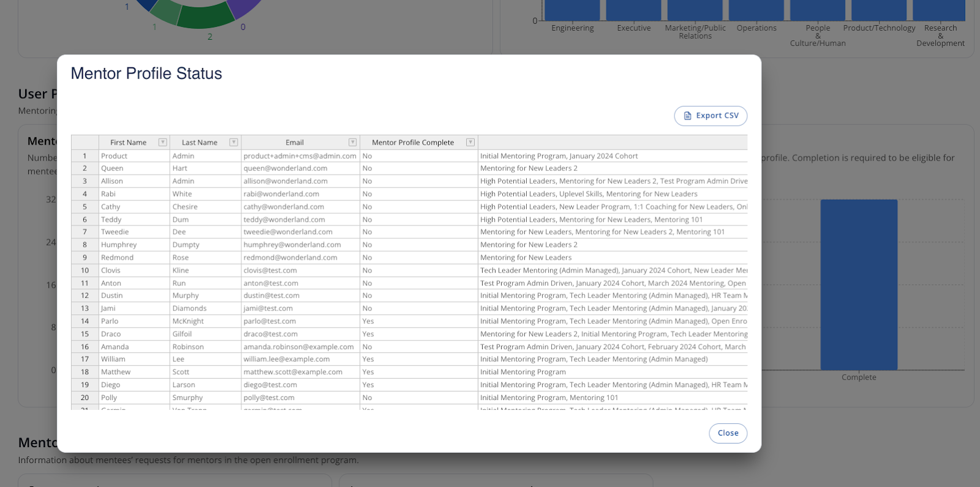This screenshot has height=487, width=980.
Task: Click the Export CSV button
Action: (710, 116)
